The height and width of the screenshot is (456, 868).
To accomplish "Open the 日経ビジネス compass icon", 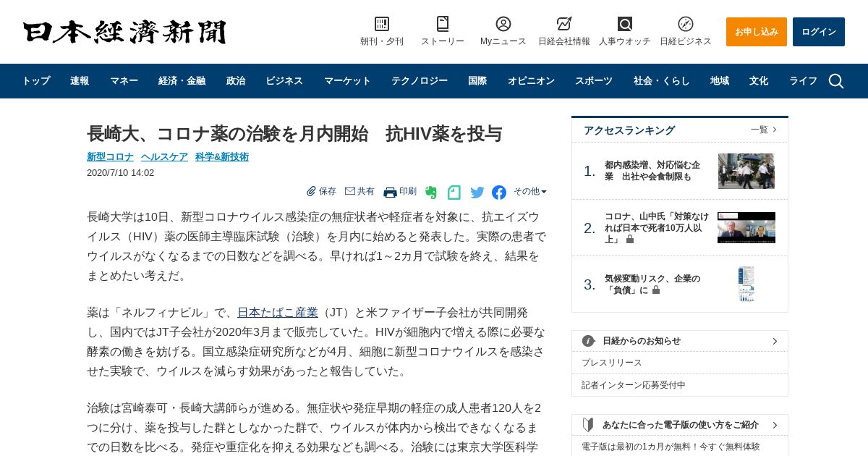I will 686,24.
